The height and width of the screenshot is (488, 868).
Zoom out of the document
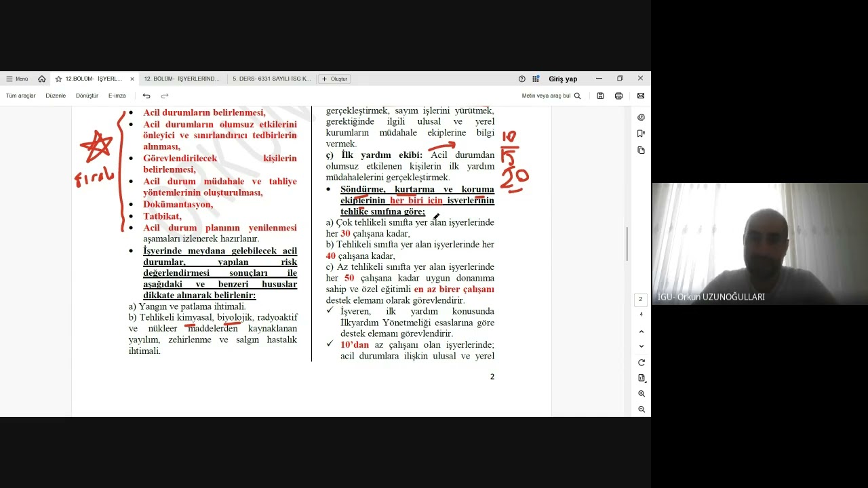point(641,409)
